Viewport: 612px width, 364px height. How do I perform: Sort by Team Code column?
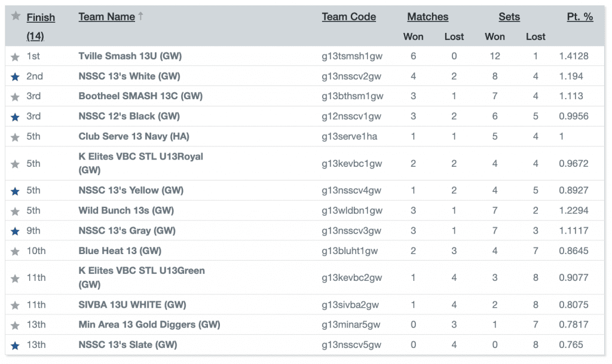click(x=348, y=17)
